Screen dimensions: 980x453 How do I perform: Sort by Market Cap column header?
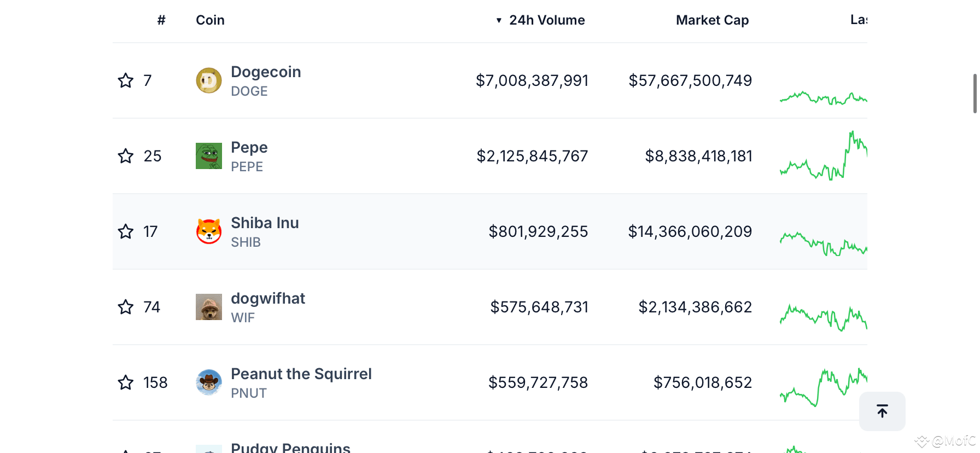[x=712, y=20]
